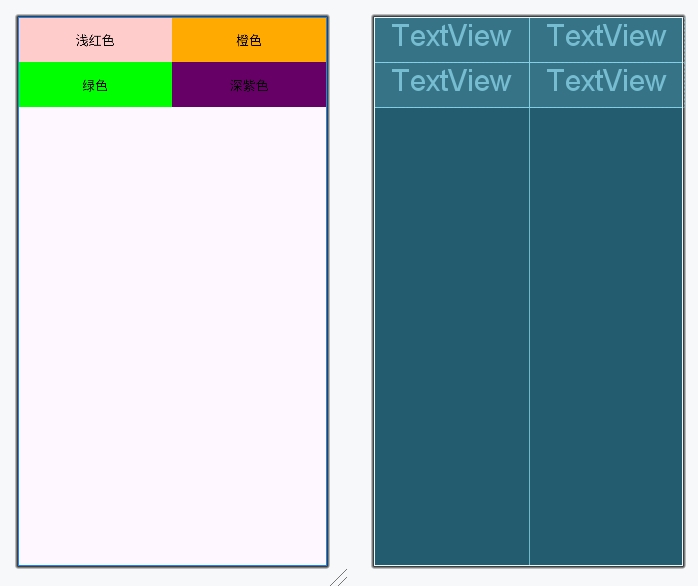This screenshot has height=586, width=698.
Task: Click bottom border of blueprint frame
Action: 528,566
